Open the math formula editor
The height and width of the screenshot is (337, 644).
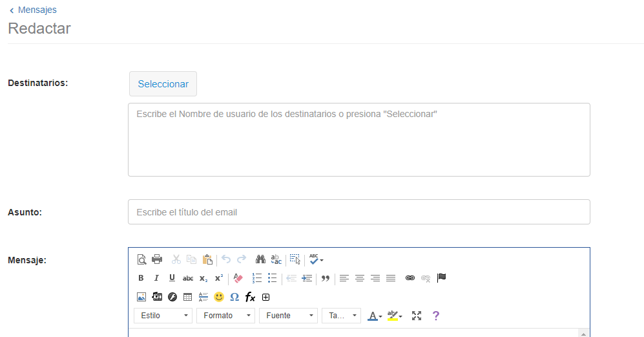click(x=251, y=297)
